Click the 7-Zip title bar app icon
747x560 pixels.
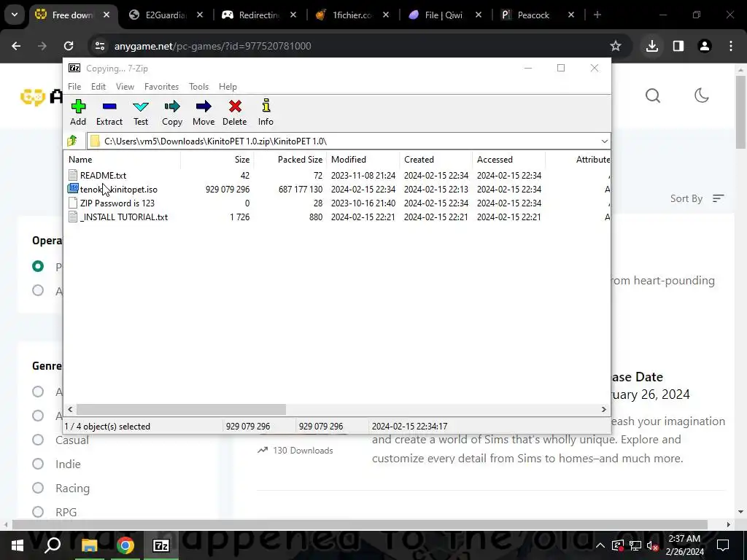pyautogui.click(x=74, y=68)
